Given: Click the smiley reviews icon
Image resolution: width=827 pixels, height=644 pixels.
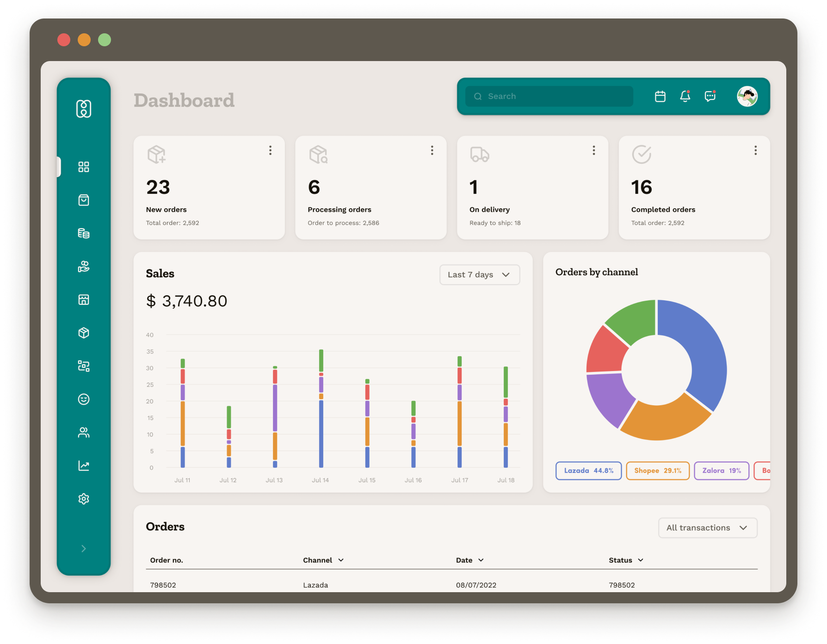Looking at the screenshot, I should (x=84, y=399).
